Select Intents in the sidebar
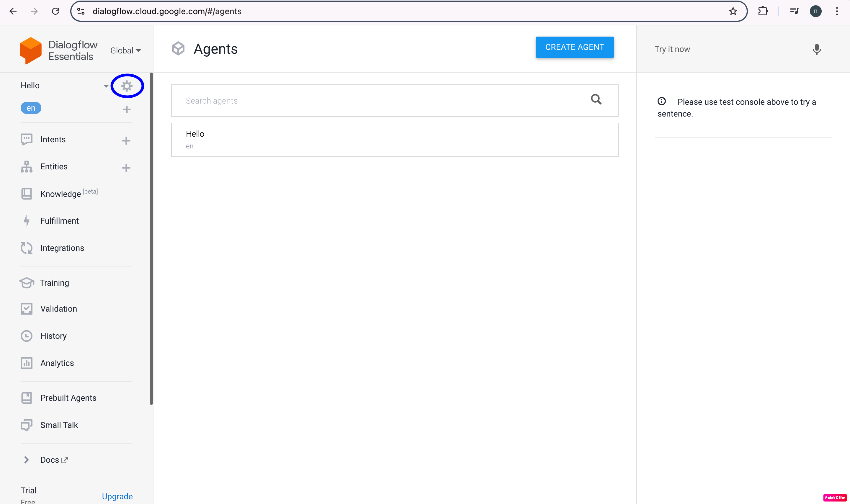The image size is (850, 504). pos(53,139)
